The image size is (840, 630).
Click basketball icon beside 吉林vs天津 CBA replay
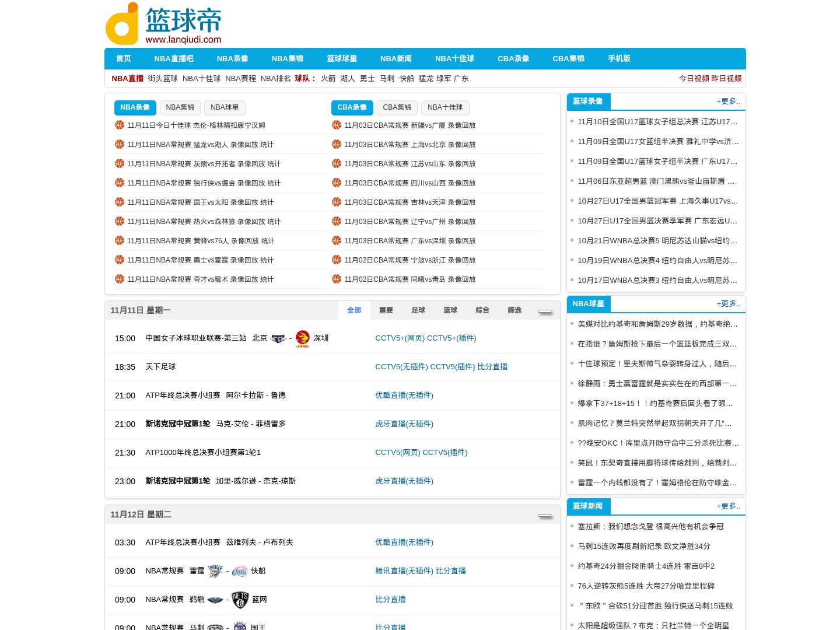pyautogui.click(x=337, y=202)
